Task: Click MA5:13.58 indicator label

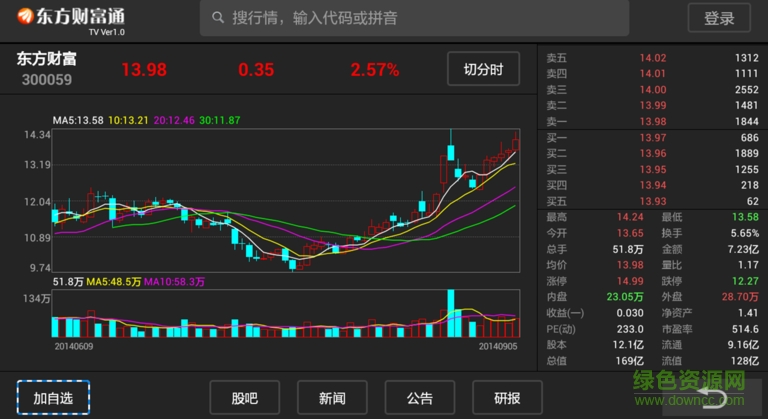Action: click(x=78, y=120)
